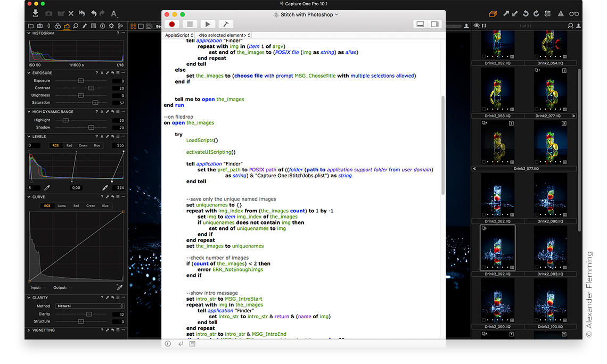Run the script with the Play button
The width and height of the screenshot is (607, 364).
coord(208,24)
